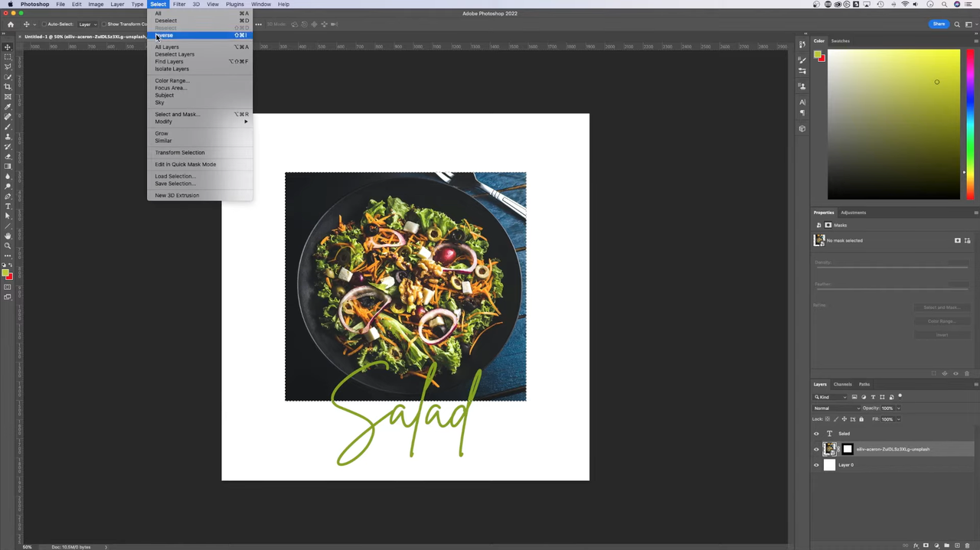Switch to the Channels tab

tap(842, 384)
